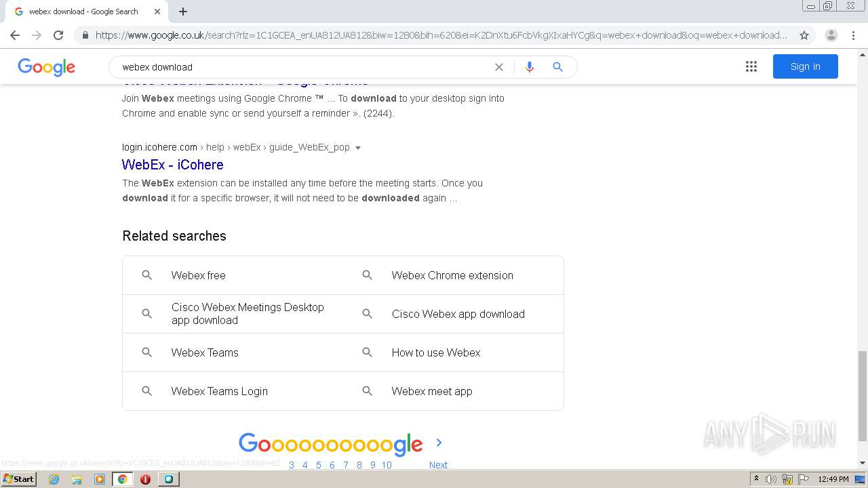This screenshot has width=868, height=488.
Task: Reload the page with the refresh icon
Action: (x=58, y=35)
